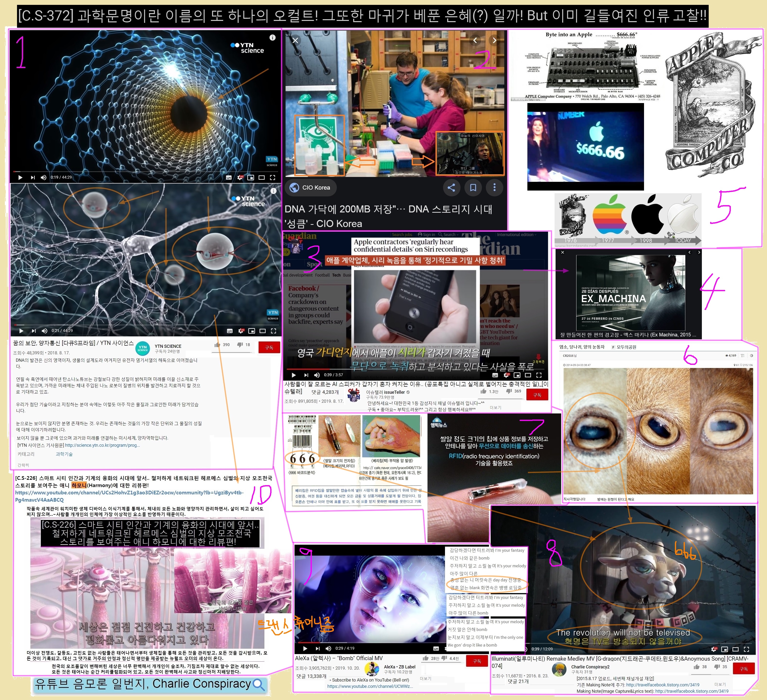Play the AleXa Bomb video paused at 0:29
Viewport: 767px width, 700px height.
[x=305, y=648]
